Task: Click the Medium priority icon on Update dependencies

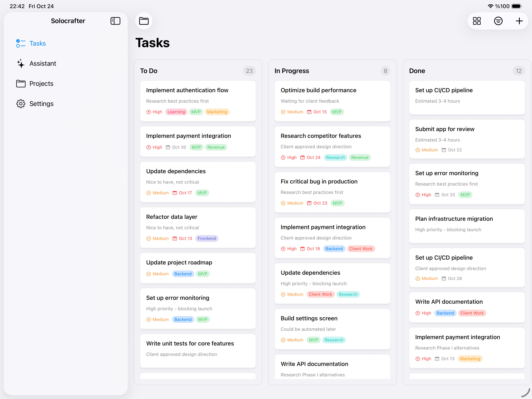Action: tap(148, 193)
